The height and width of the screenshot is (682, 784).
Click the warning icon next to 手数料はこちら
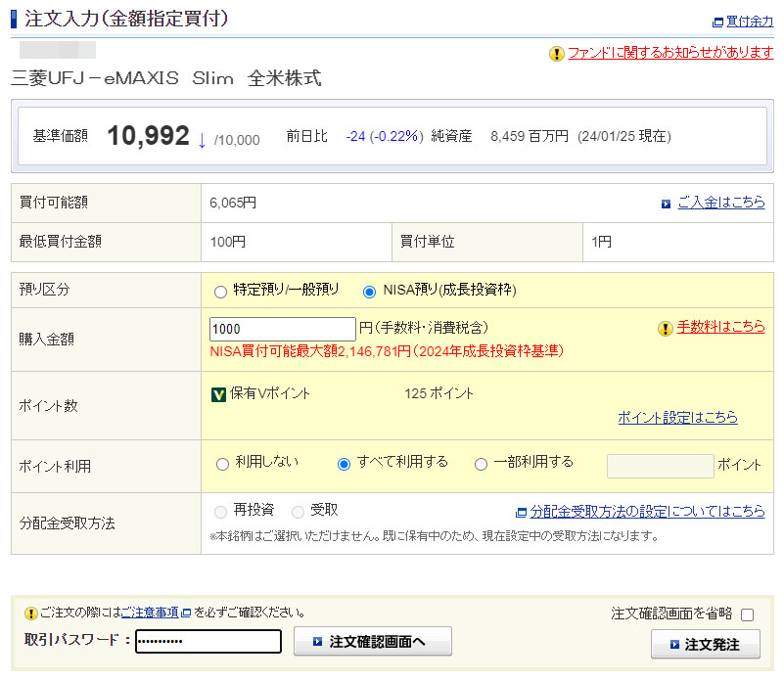666,328
